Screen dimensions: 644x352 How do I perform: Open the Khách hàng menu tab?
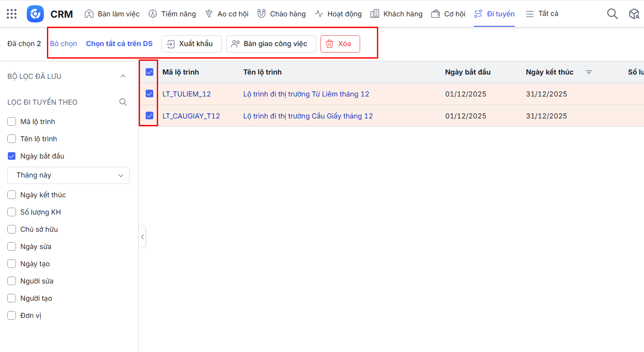pos(396,14)
